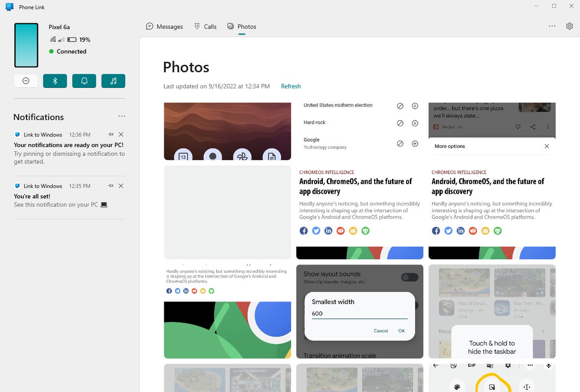The image size is (580, 392).
Task: Open the blank gray photo thumbnail
Action: tap(227, 213)
